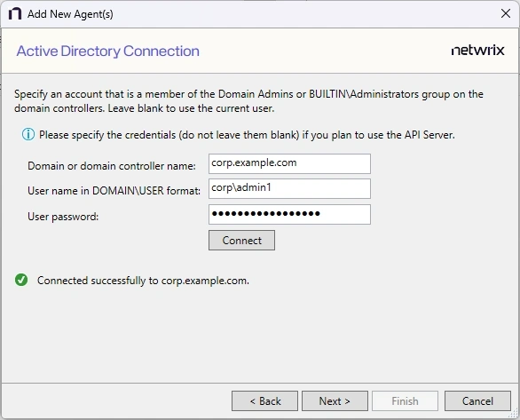The image size is (520, 420).
Task: Click the DOMAIN\USER user name field
Action: [x=289, y=189]
